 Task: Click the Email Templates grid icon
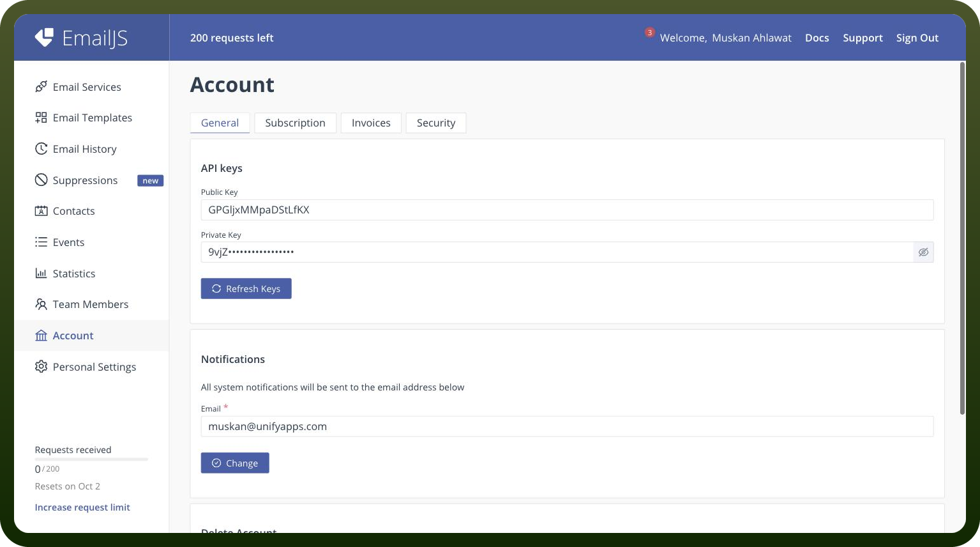coord(41,118)
